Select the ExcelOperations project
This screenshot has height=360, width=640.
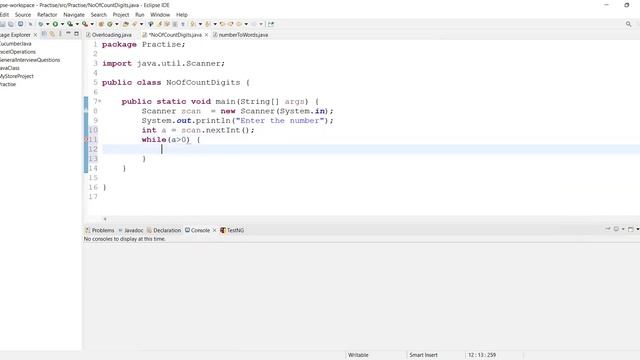18,52
